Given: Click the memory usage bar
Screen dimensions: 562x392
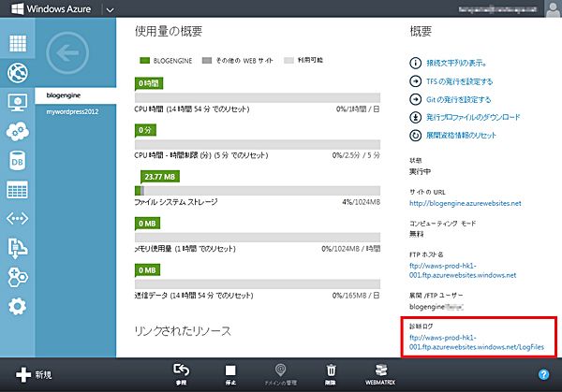Looking at the screenshot, I should 258,238.
